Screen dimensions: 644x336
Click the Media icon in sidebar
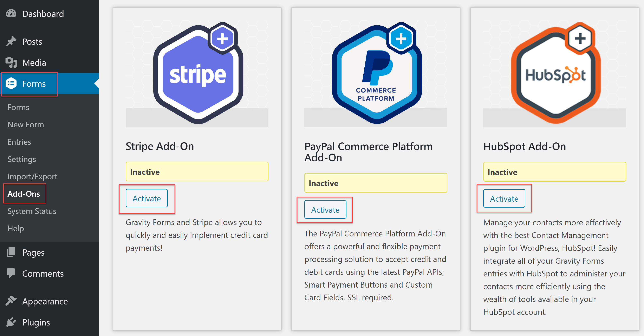pyautogui.click(x=11, y=62)
